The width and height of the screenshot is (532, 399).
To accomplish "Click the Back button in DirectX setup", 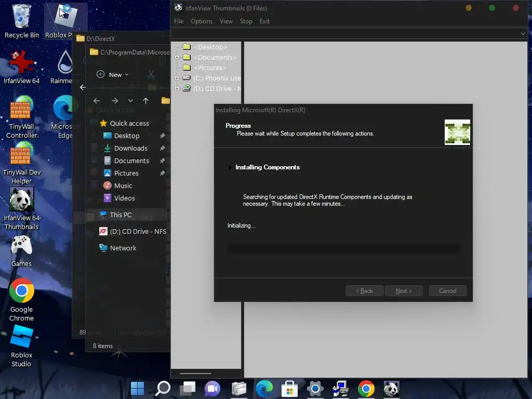I will coord(365,291).
